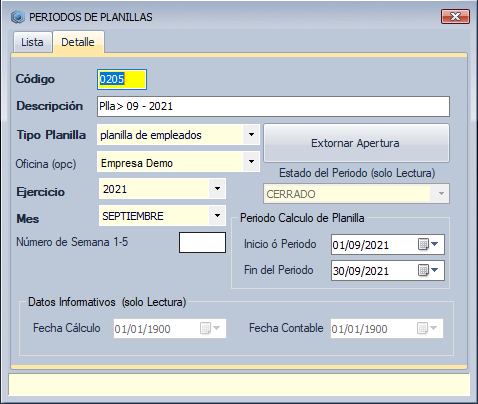Click the application icon in the title bar

click(18, 17)
